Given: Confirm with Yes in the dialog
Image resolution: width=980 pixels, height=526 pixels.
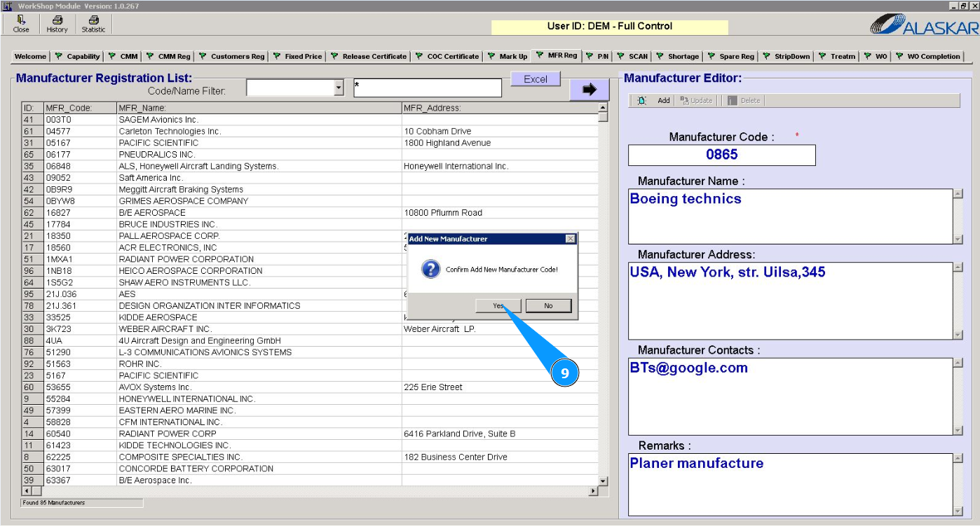Looking at the screenshot, I should point(498,306).
